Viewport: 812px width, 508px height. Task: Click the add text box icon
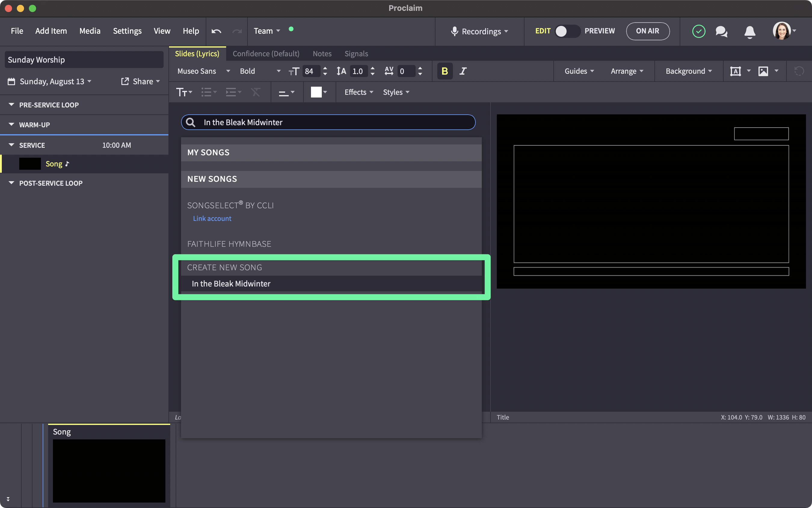pos(735,71)
